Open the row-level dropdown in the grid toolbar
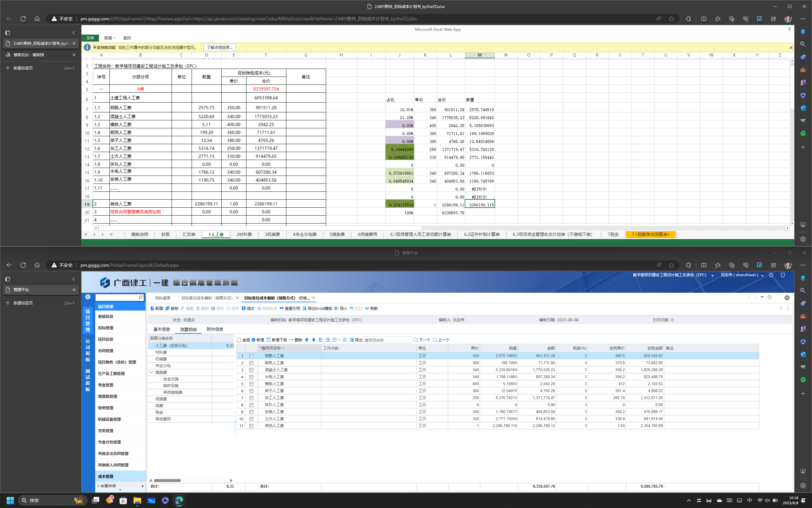Image resolution: width=812 pixels, height=508 pixels. tap(336, 340)
